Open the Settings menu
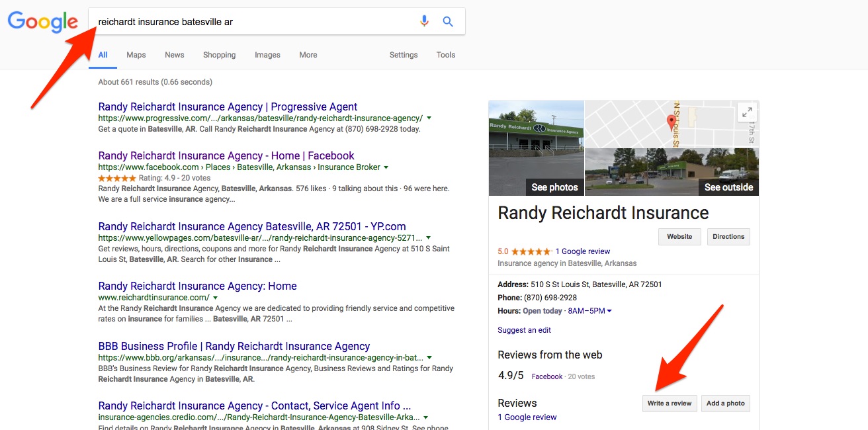Viewport: 868px width, 430px height. click(404, 55)
